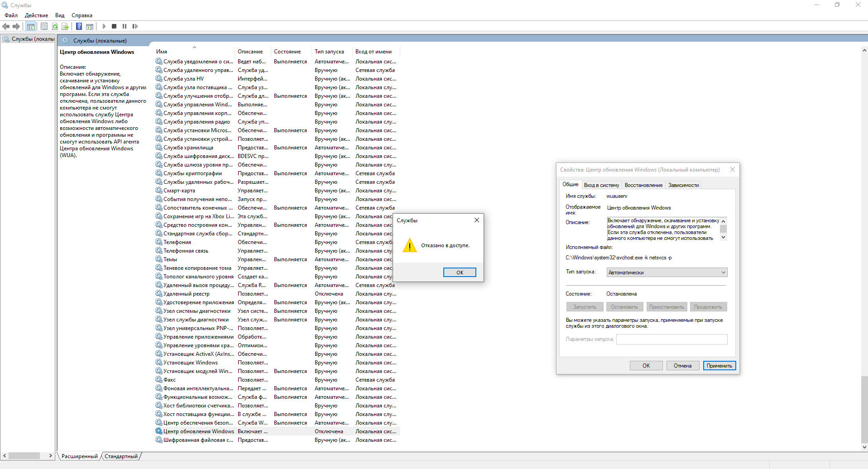Click Отмена in the properties dialog
Viewport: 868px width, 469px height.
tap(683, 366)
